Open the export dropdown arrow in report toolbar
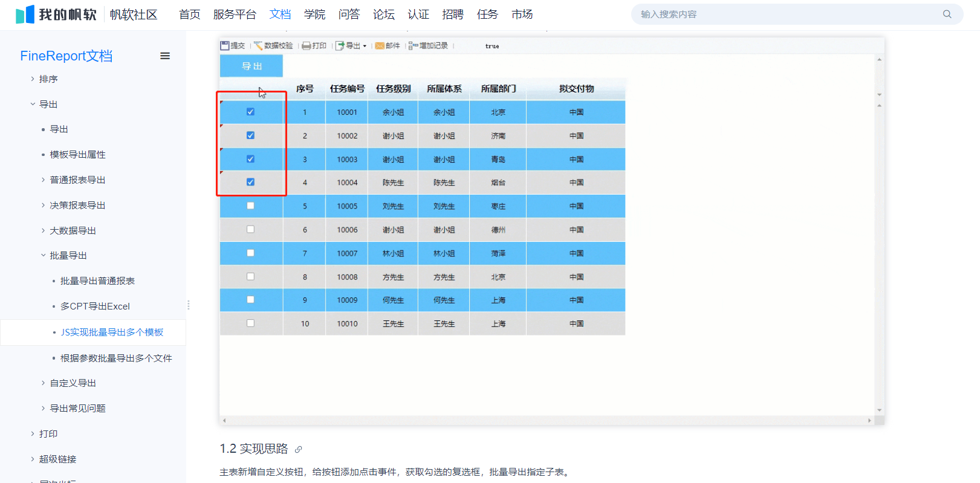980x483 pixels. [365, 46]
